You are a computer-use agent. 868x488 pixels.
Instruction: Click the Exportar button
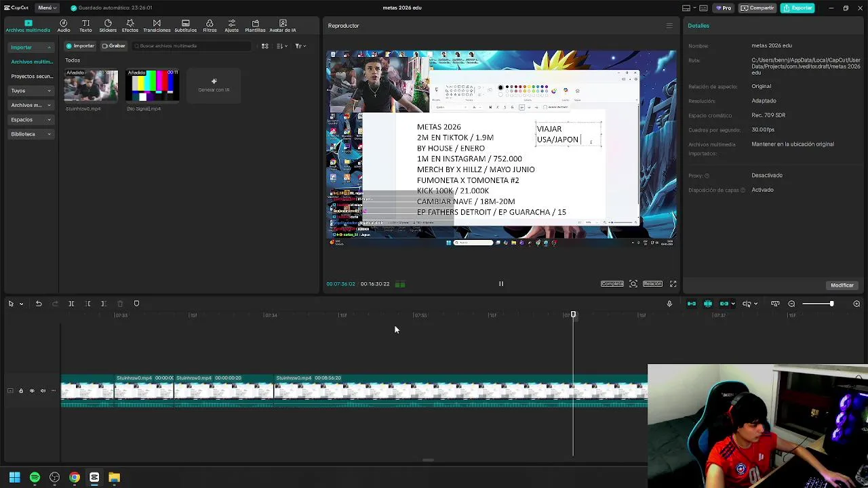tap(797, 8)
